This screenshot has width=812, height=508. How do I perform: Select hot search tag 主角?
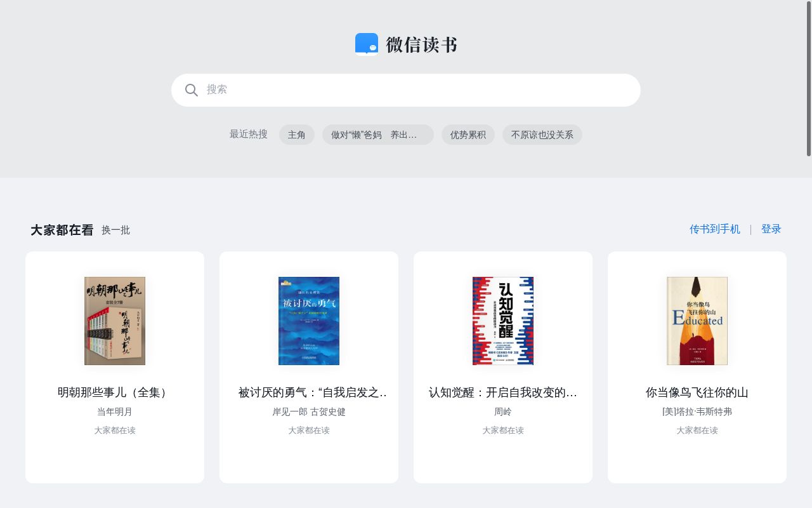click(x=297, y=135)
